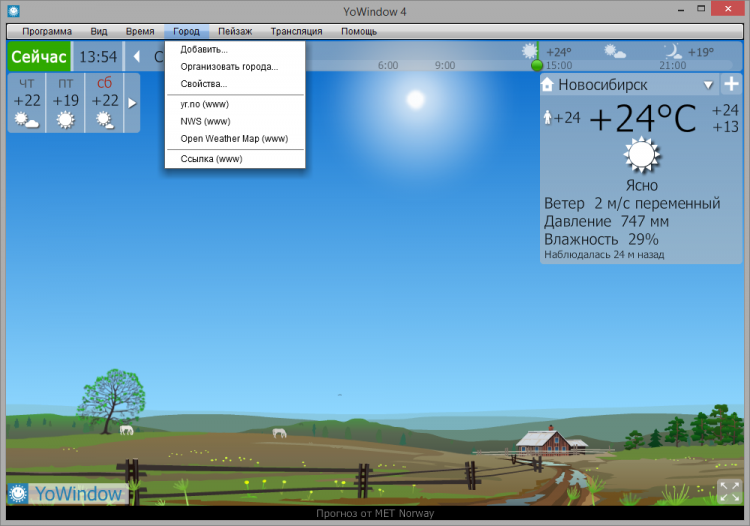This screenshot has height=526, width=750.
Task: Select Saturday (сб) forecast +22
Action: click(x=104, y=103)
